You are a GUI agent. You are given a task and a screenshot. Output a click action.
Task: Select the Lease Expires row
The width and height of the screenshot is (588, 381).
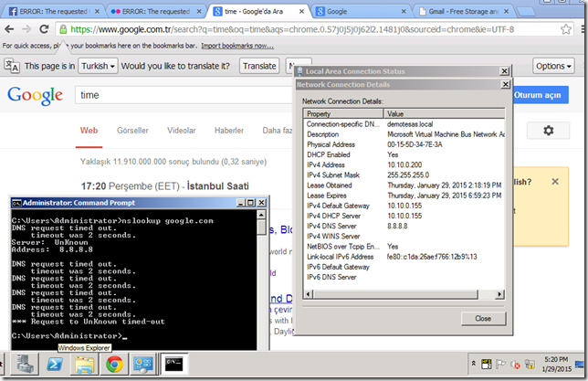tap(404, 196)
